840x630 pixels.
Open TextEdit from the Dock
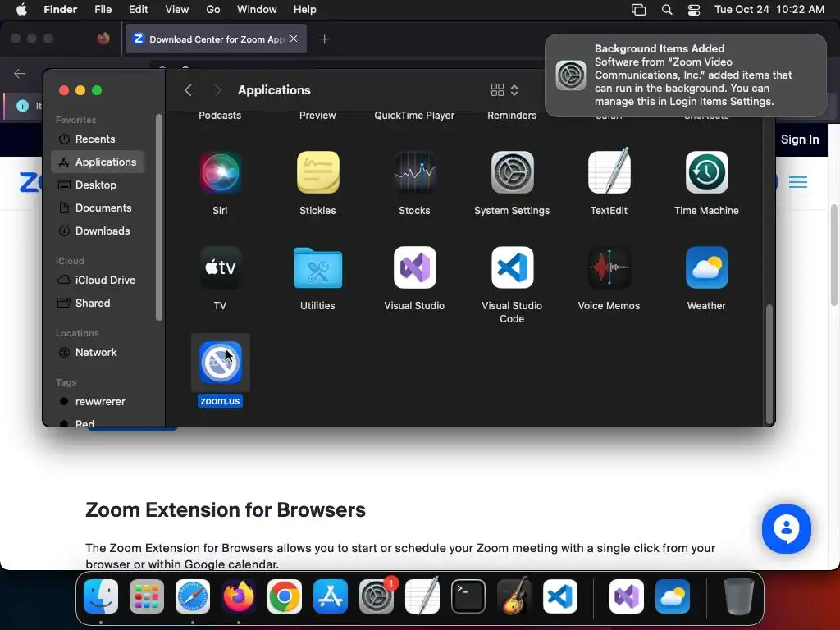(x=422, y=596)
